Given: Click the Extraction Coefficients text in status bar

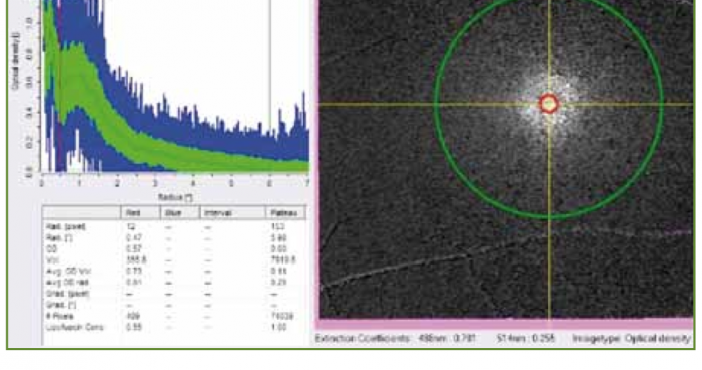Looking at the screenshot, I should click(x=362, y=338).
